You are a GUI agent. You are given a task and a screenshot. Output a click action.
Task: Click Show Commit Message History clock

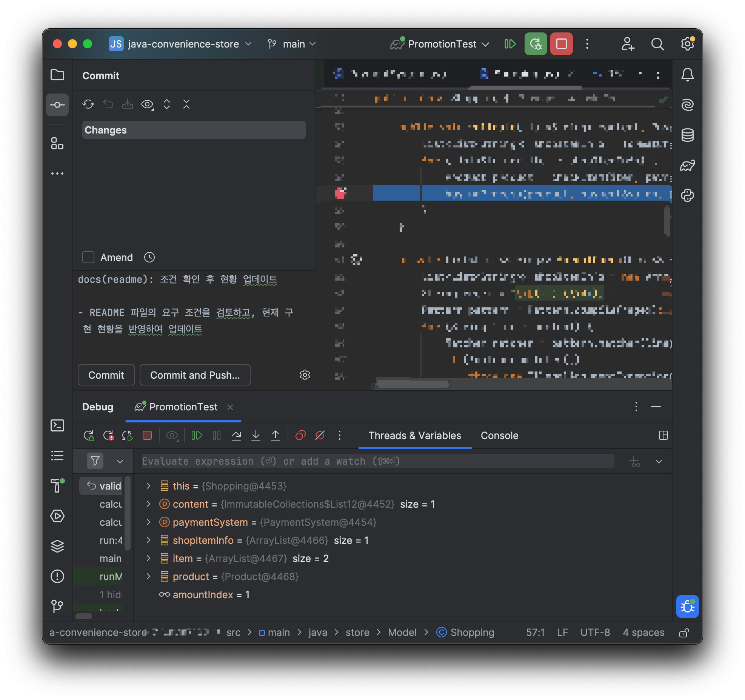(149, 257)
